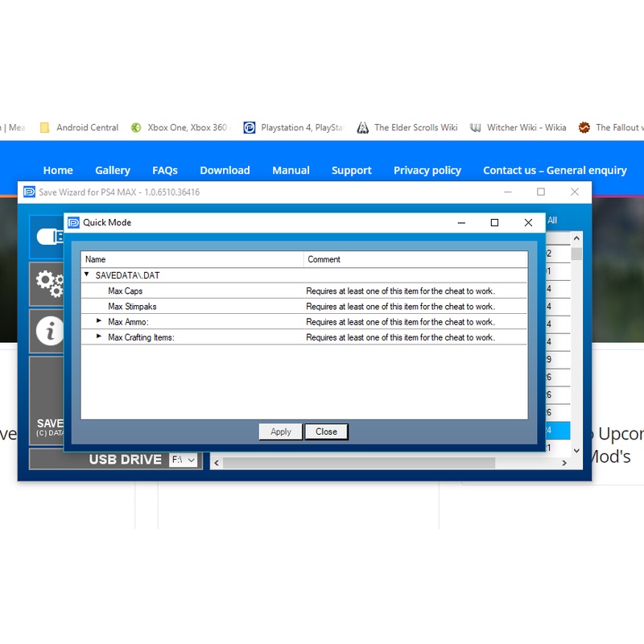
Task: Expand the Max Crafting Items group
Action: tap(99, 336)
